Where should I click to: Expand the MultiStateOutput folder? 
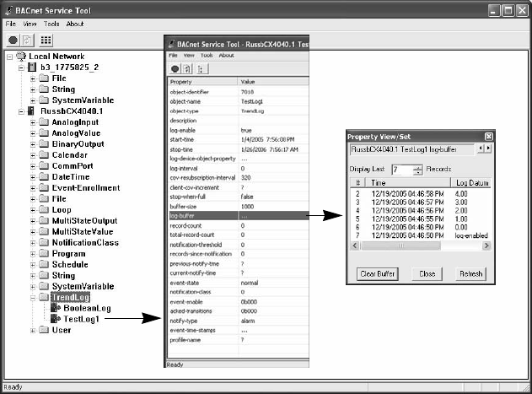tap(33, 221)
